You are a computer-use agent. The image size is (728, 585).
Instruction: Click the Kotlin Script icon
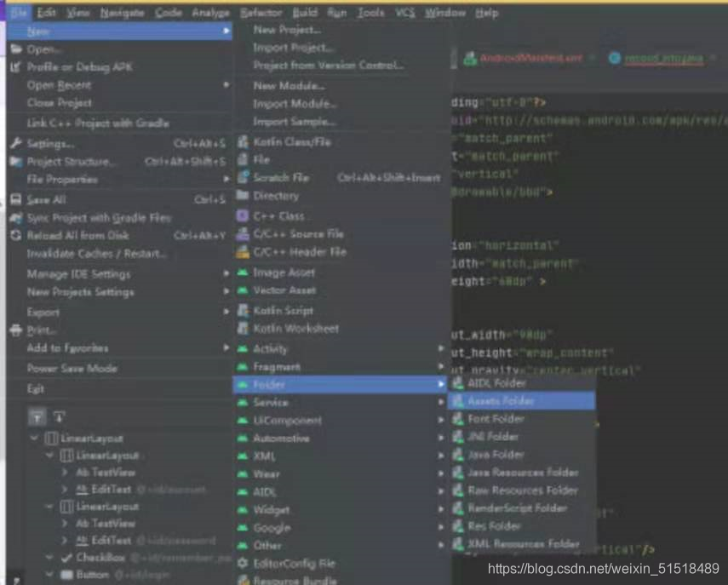243,311
